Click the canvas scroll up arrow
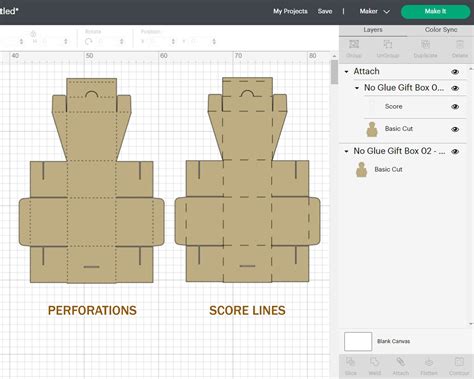This screenshot has width=474, height=379. tap(334, 56)
